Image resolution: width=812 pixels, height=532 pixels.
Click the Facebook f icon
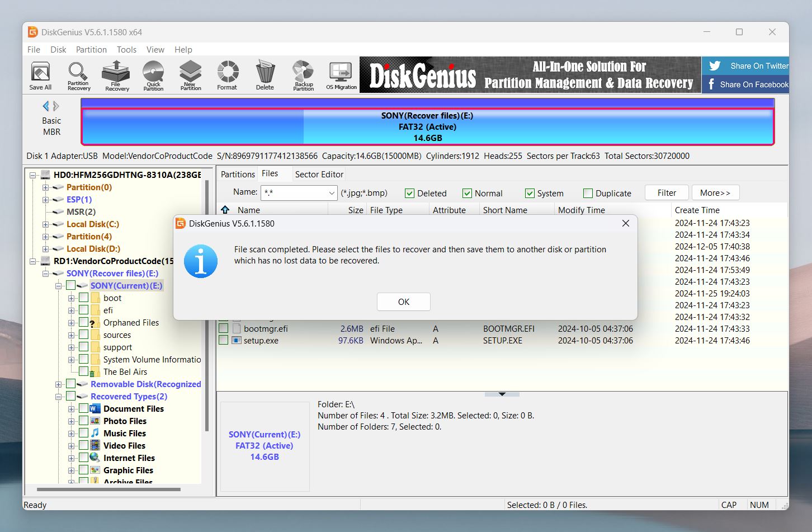[x=711, y=84]
